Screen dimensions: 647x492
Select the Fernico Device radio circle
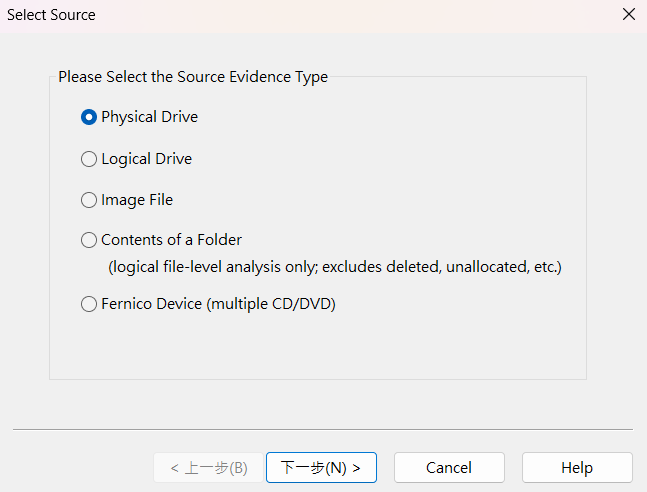[89, 304]
